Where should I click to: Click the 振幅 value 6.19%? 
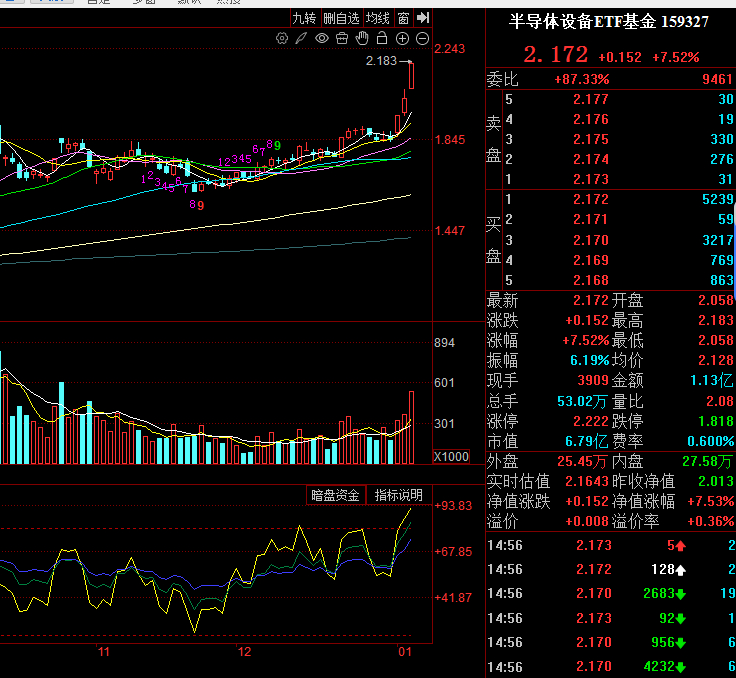[590, 361]
